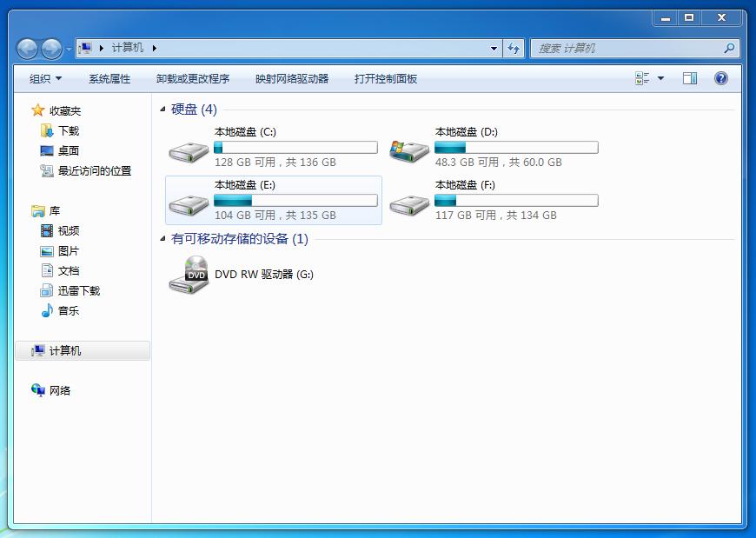Open the 组织 menu
The image size is (756, 538).
click(45, 78)
